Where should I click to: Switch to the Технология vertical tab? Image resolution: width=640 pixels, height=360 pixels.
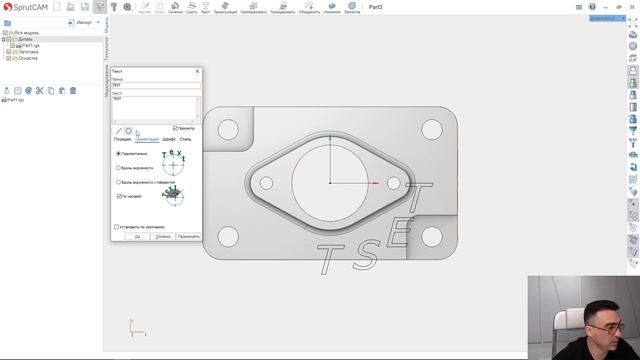click(107, 49)
